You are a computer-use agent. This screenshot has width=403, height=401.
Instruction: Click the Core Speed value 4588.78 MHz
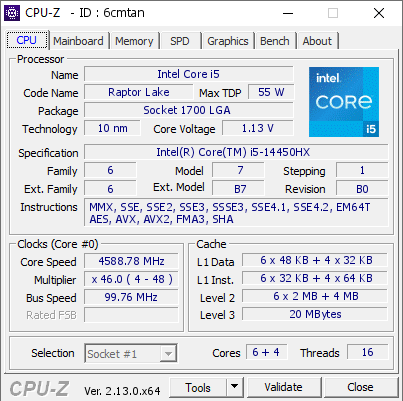(x=131, y=261)
